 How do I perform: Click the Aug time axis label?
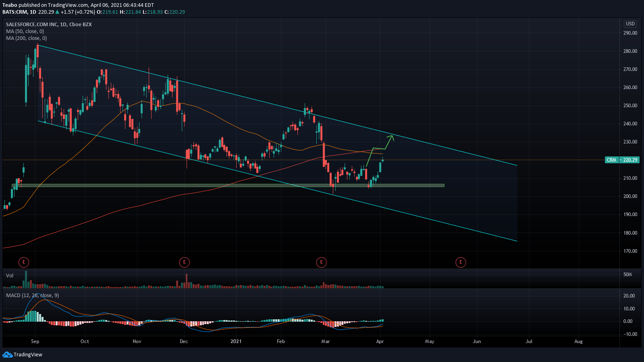tap(578, 341)
